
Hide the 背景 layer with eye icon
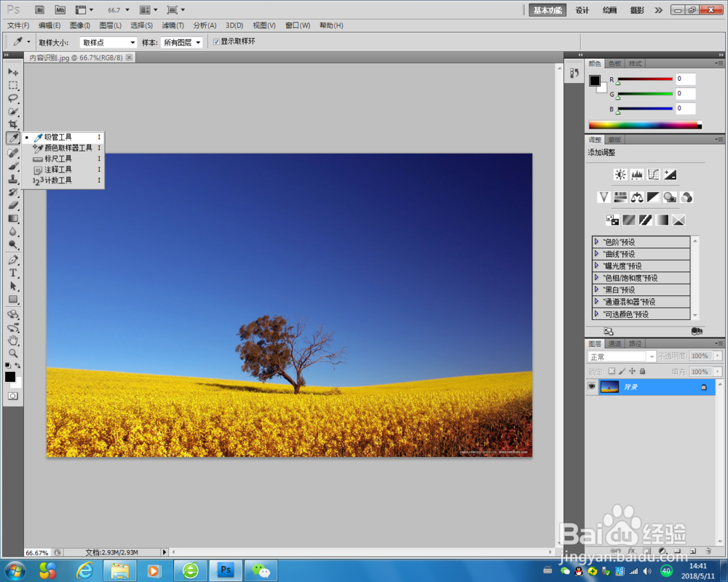591,386
